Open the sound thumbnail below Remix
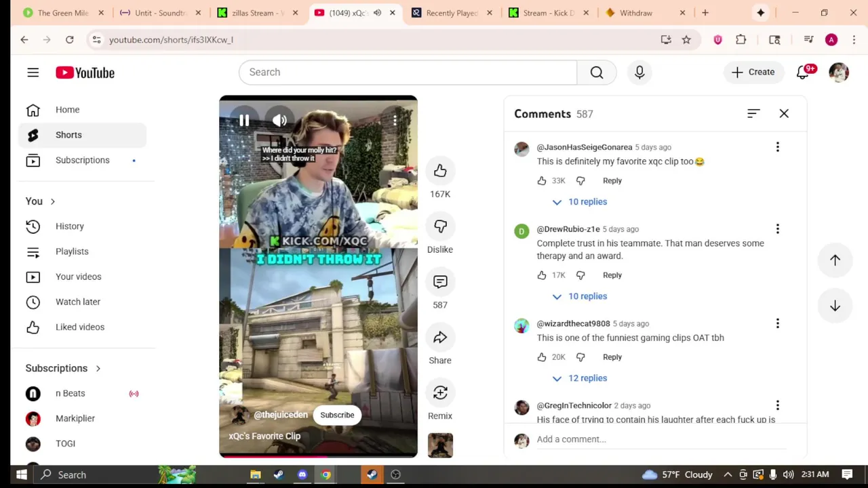Screen dimensions: 868x488 point(440,445)
